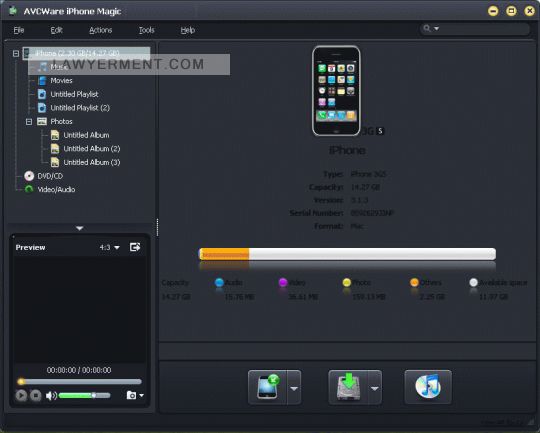The image size is (540, 433).
Task: Click the Photos folder icon
Action: click(42, 121)
